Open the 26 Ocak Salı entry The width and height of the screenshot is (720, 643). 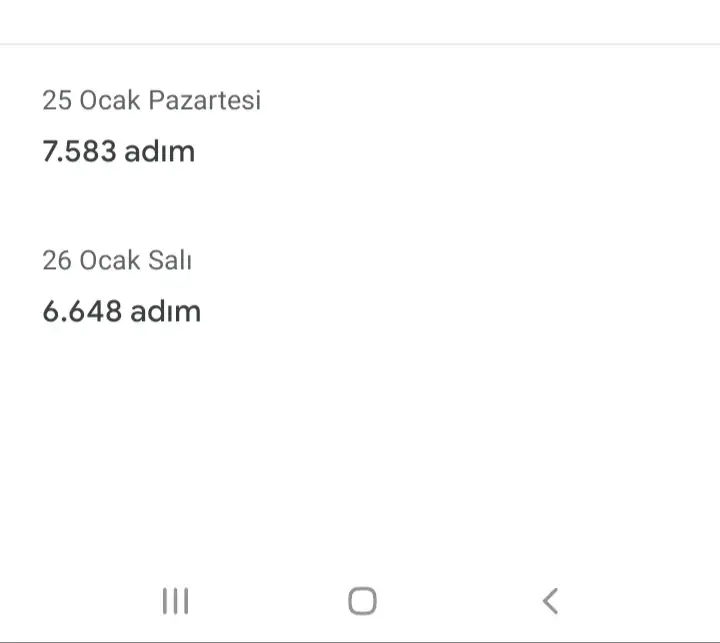pyautogui.click(x=117, y=261)
